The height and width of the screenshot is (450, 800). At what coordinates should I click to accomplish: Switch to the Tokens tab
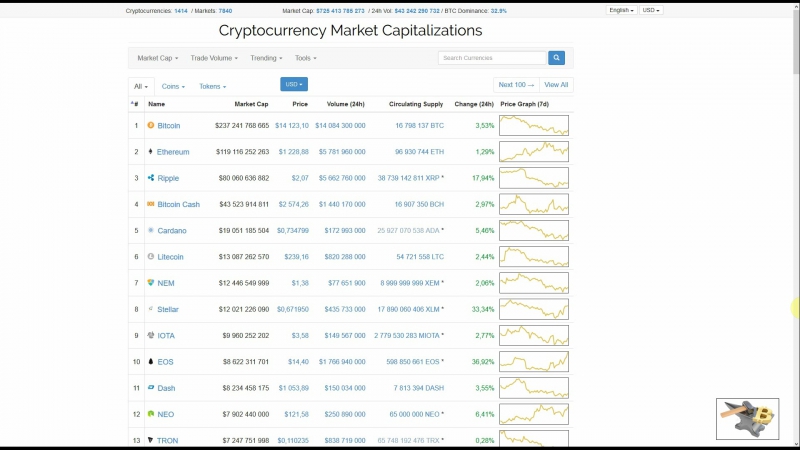[212, 87]
